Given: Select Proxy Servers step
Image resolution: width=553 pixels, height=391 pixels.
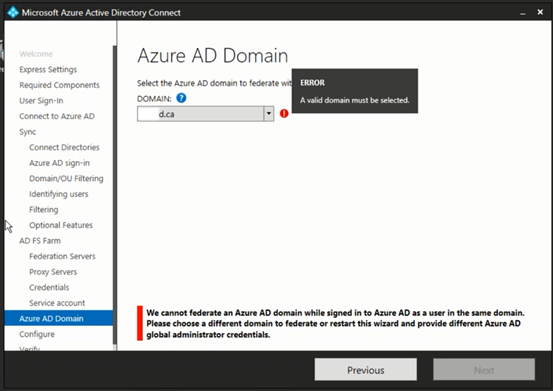Looking at the screenshot, I should tap(53, 272).
